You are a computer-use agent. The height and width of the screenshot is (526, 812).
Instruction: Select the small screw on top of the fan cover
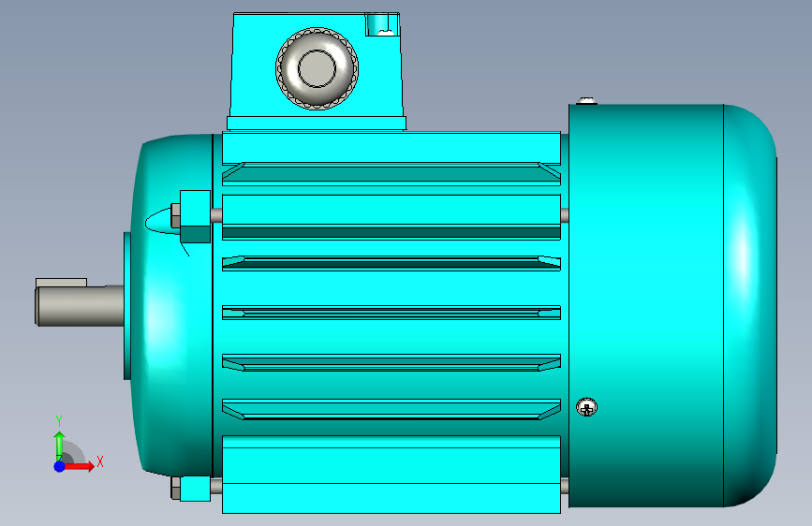(x=586, y=100)
